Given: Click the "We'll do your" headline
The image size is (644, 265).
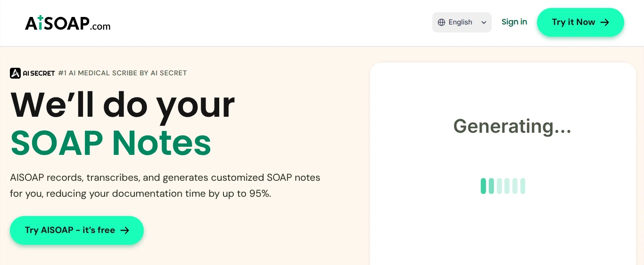Looking at the screenshot, I should tap(123, 104).
